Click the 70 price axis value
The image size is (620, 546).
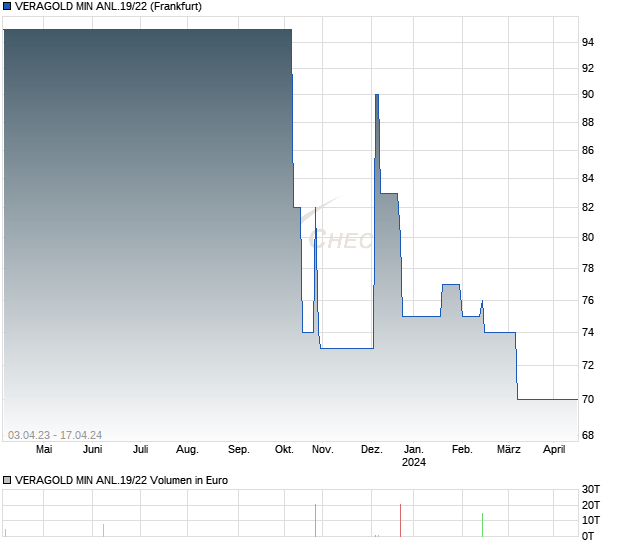click(588, 399)
